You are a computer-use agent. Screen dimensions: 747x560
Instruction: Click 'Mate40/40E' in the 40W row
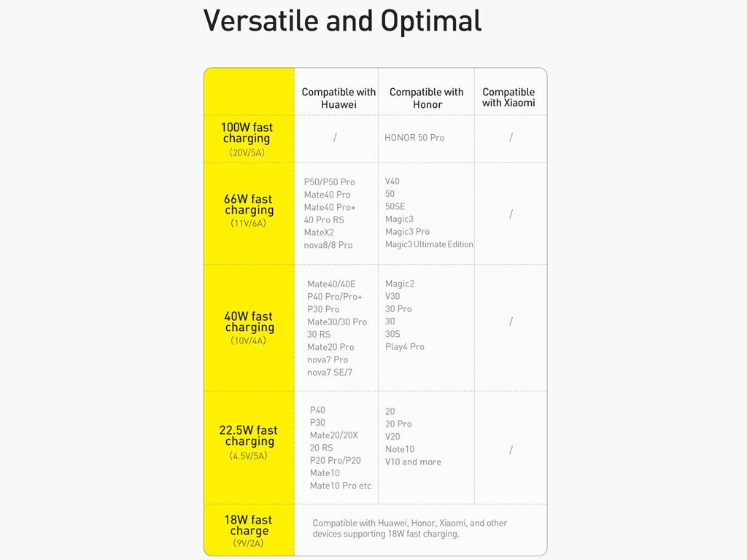tap(331, 284)
